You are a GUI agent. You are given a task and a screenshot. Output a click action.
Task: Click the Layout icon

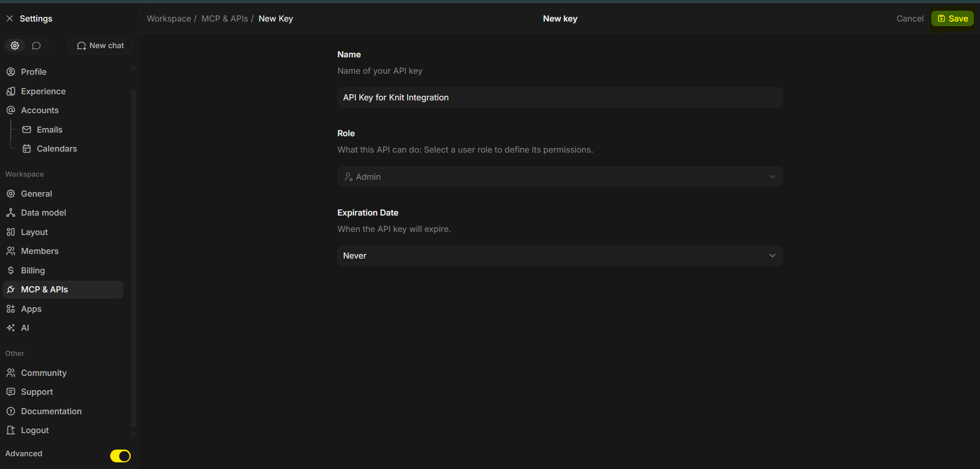(11, 232)
